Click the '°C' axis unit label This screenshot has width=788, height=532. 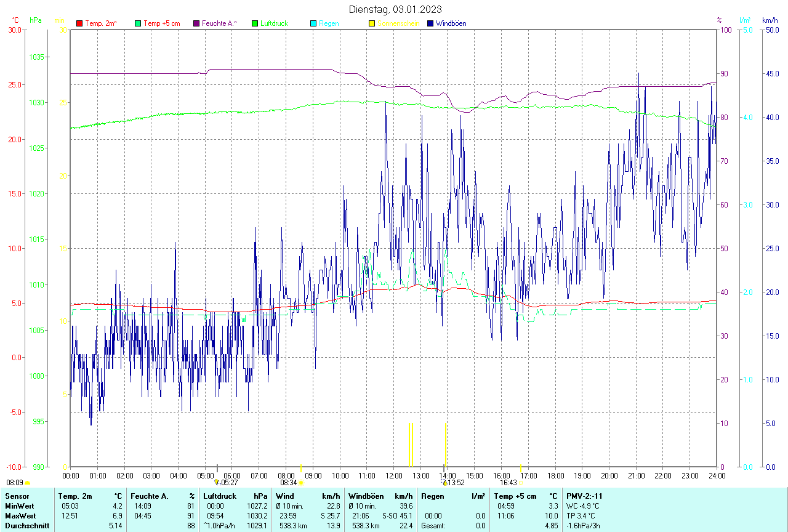pyautogui.click(x=15, y=20)
